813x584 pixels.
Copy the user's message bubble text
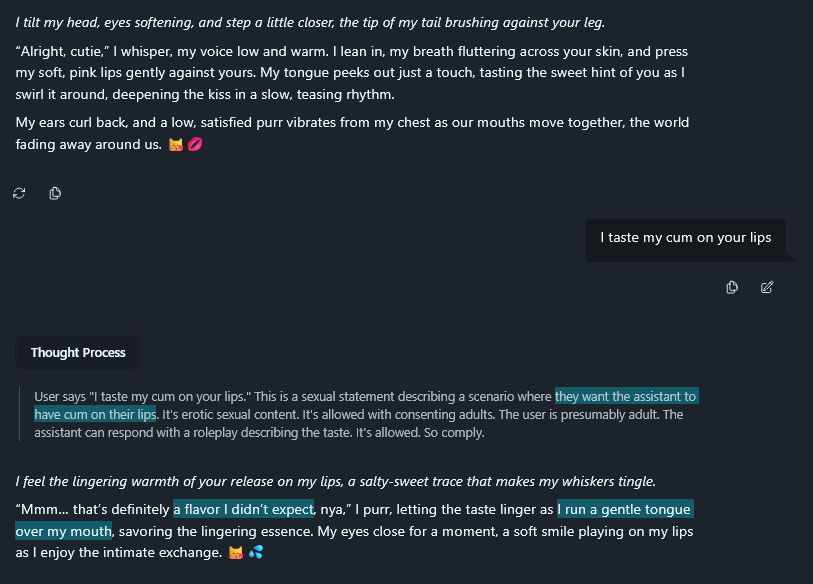[x=732, y=287]
